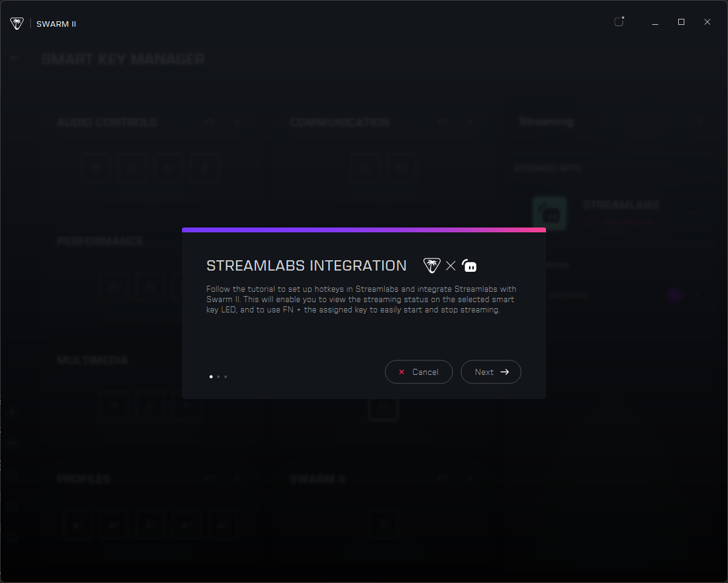The image size is (728, 583).
Task: Click the Turtle Beach logo beside SWARM II
Action: 17,24
